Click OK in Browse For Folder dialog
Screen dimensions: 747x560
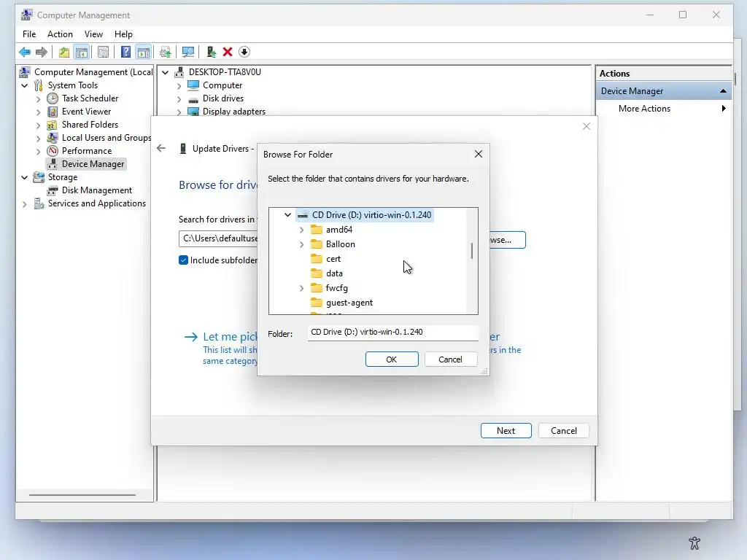pos(392,359)
